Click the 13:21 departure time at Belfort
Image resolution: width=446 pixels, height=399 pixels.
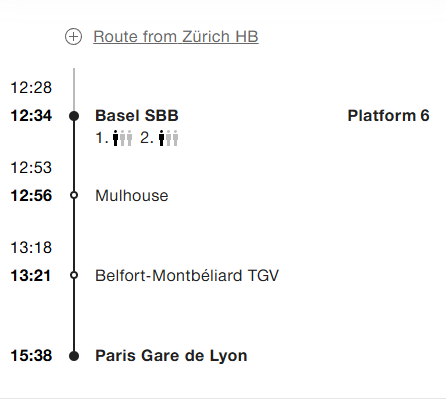[31, 276]
